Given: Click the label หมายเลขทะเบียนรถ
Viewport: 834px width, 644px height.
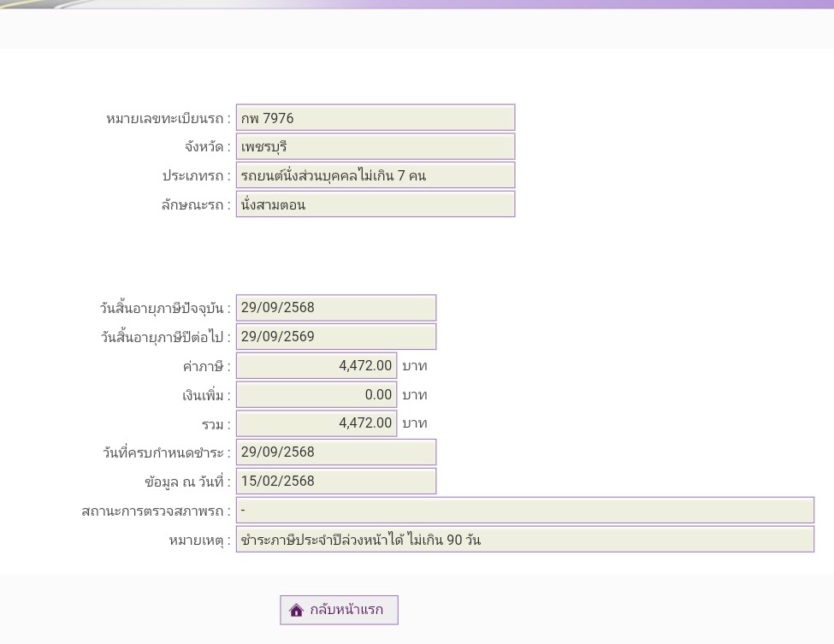Looking at the screenshot, I should (x=168, y=118).
